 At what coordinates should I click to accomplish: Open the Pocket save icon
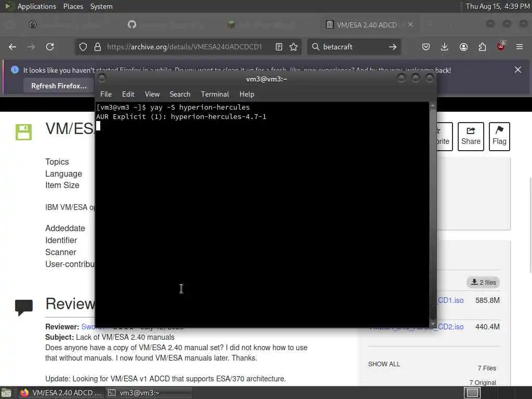click(426, 47)
